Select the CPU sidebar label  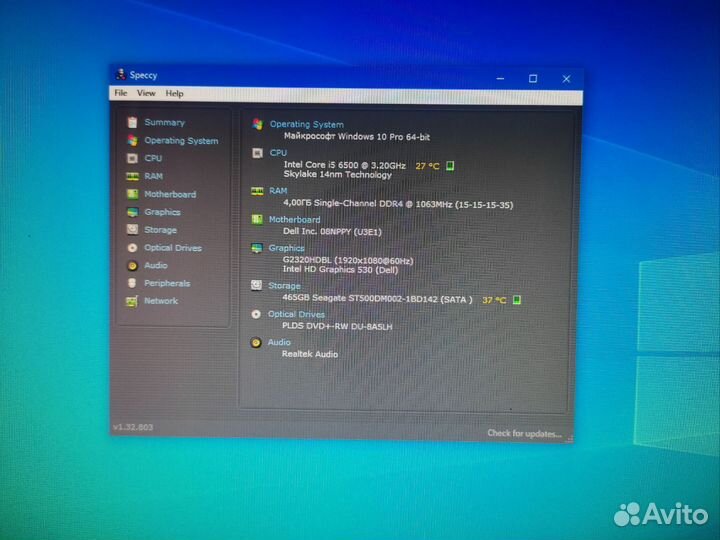point(153,158)
